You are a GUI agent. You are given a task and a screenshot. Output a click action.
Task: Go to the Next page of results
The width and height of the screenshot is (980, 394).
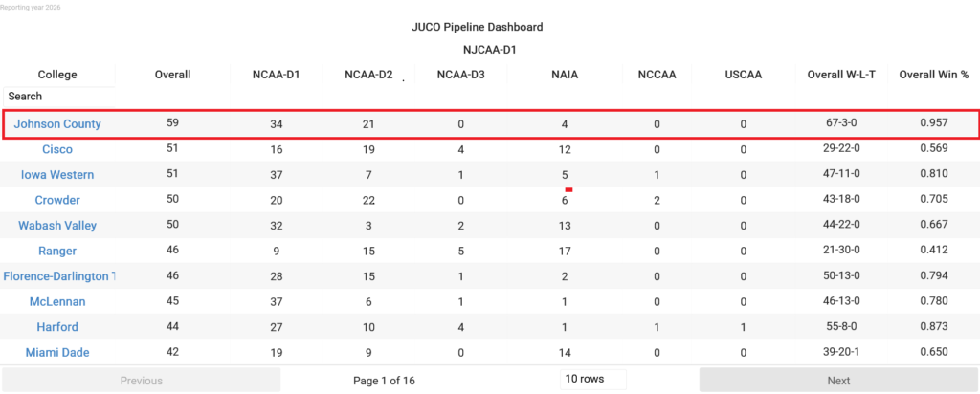838,381
